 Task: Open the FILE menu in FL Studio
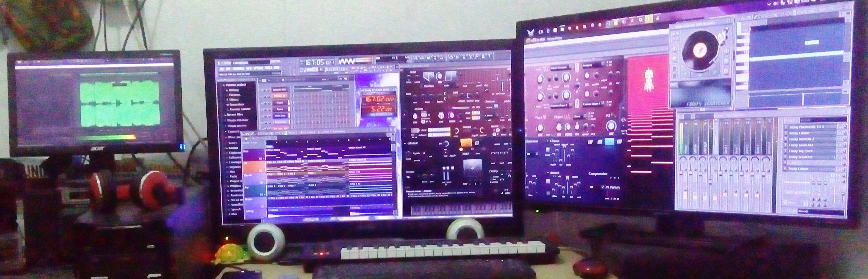tap(222, 69)
